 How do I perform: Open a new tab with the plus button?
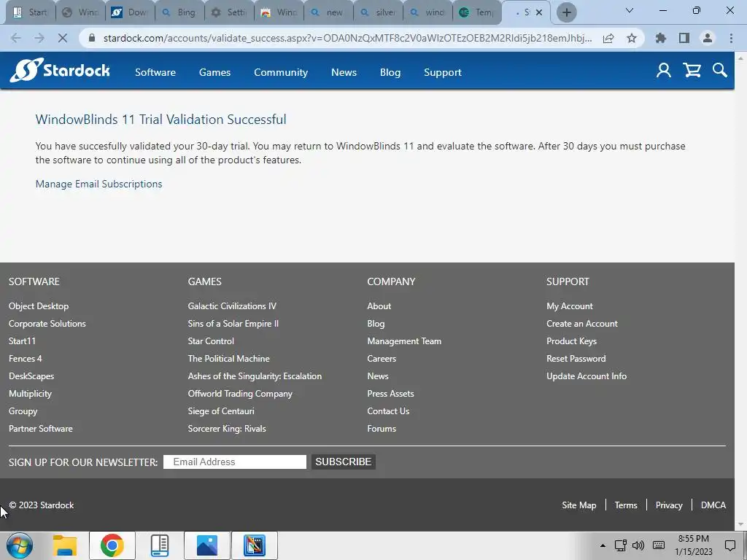coord(566,12)
